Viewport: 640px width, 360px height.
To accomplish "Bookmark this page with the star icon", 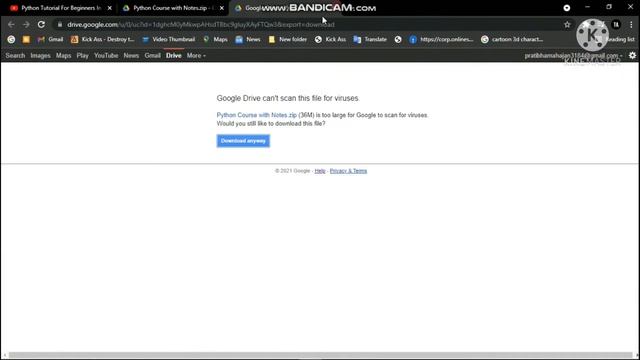I will coord(567,24).
